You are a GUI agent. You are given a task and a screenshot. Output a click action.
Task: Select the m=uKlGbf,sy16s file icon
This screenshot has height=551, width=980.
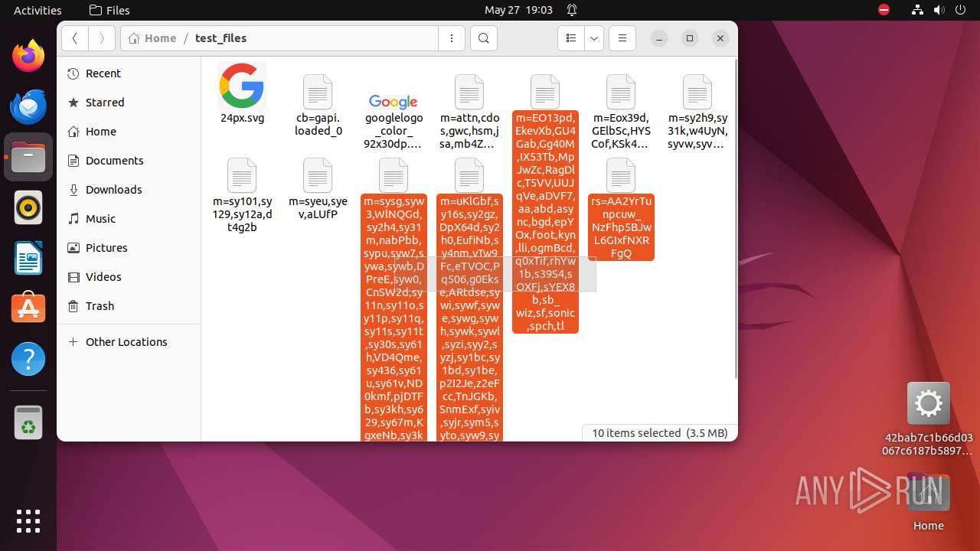coord(469,176)
